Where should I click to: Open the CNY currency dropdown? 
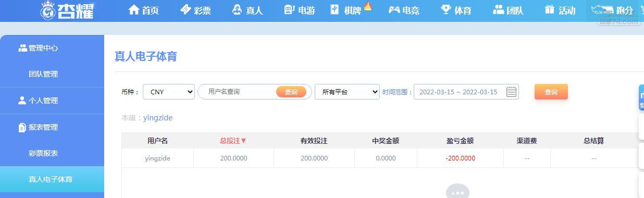tap(169, 92)
